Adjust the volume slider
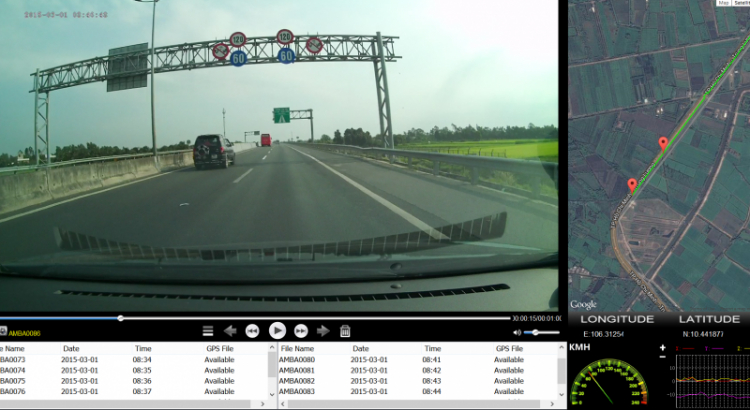750x410 pixels. click(x=541, y=332)
